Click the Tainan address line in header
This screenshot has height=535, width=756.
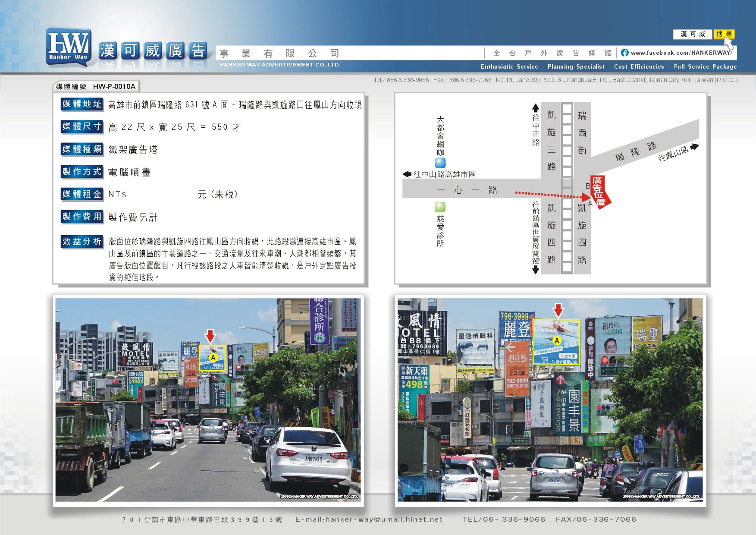pos(618,80)
